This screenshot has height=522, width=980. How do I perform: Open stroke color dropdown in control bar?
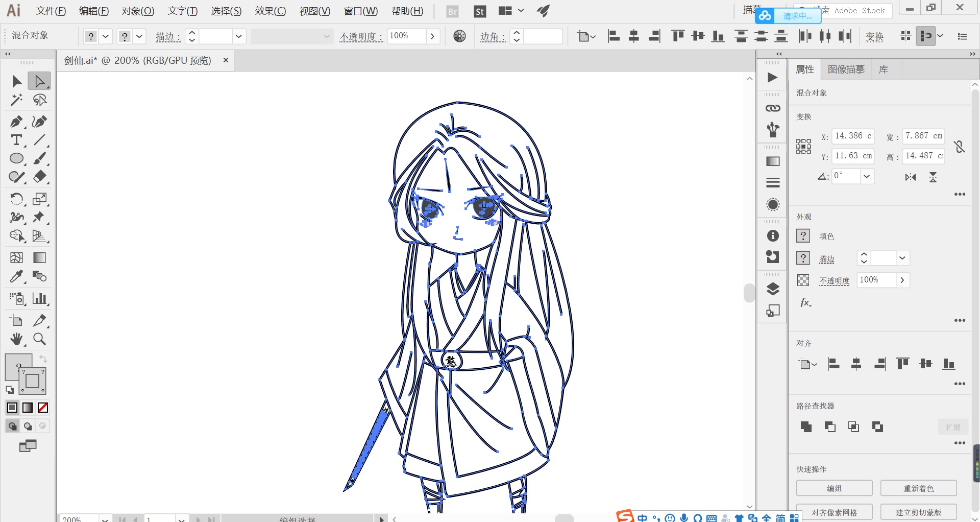point(139,36)
